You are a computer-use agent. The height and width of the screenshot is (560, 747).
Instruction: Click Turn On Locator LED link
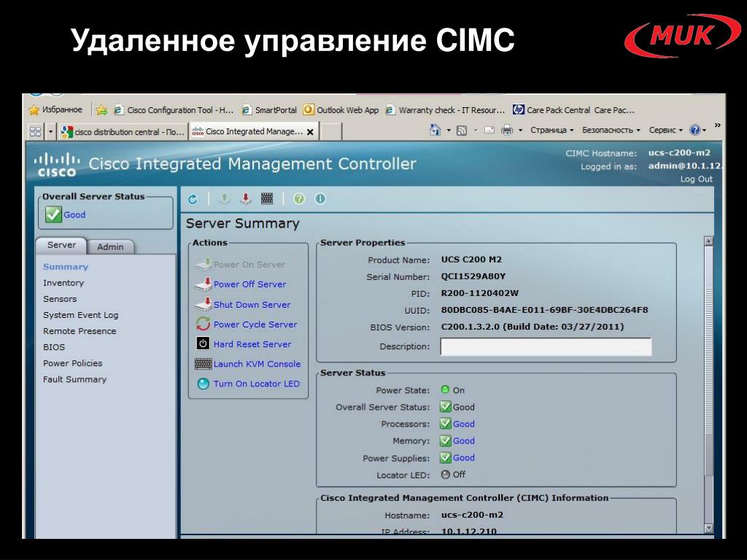pos(256,384)
